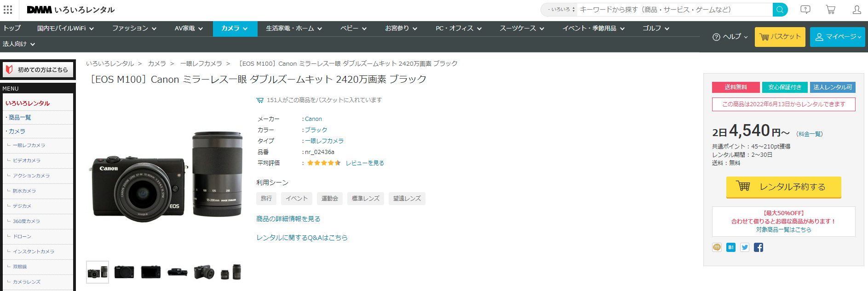The height and width of the screenshot is (291, 868).
Task: Click the search magnifier button
Action: 780,10
